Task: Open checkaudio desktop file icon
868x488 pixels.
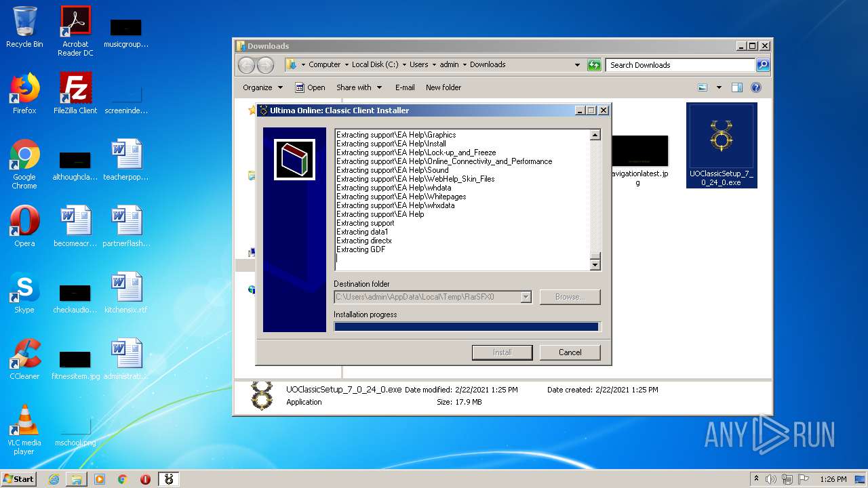Action: (75, 298)
